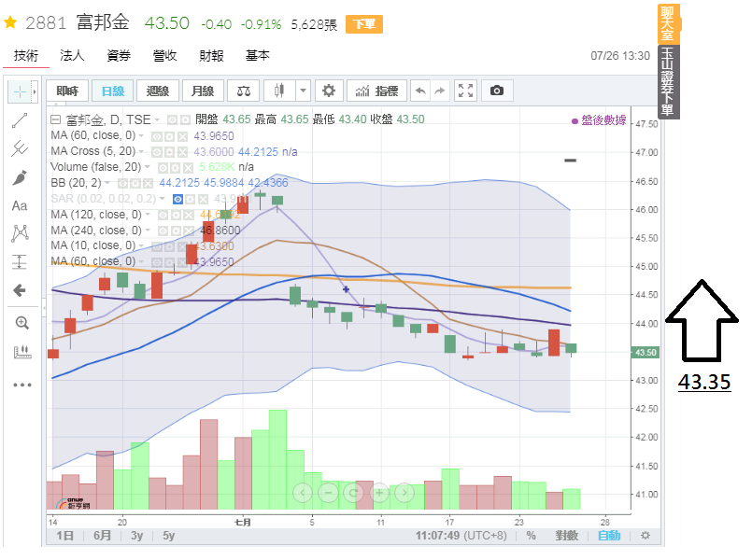Open the 法人 tab

coord(72,56)
